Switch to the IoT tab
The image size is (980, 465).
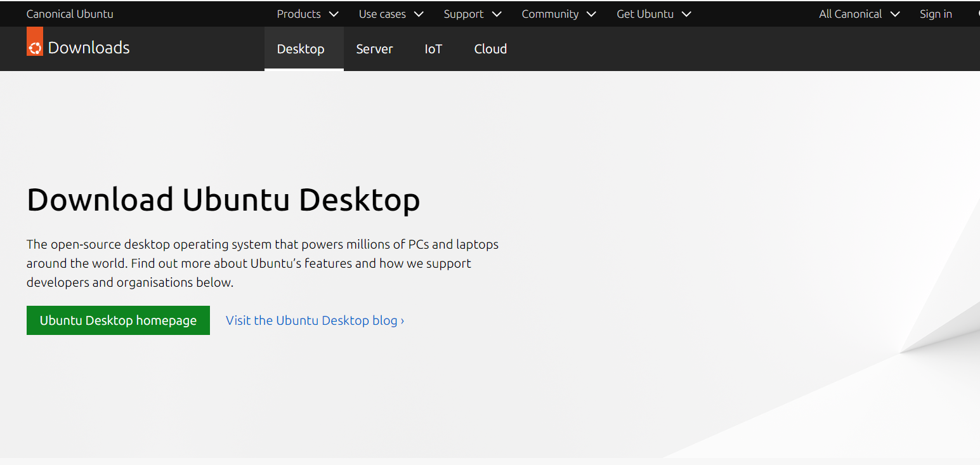pyautogui.click(x=433, y=49)
